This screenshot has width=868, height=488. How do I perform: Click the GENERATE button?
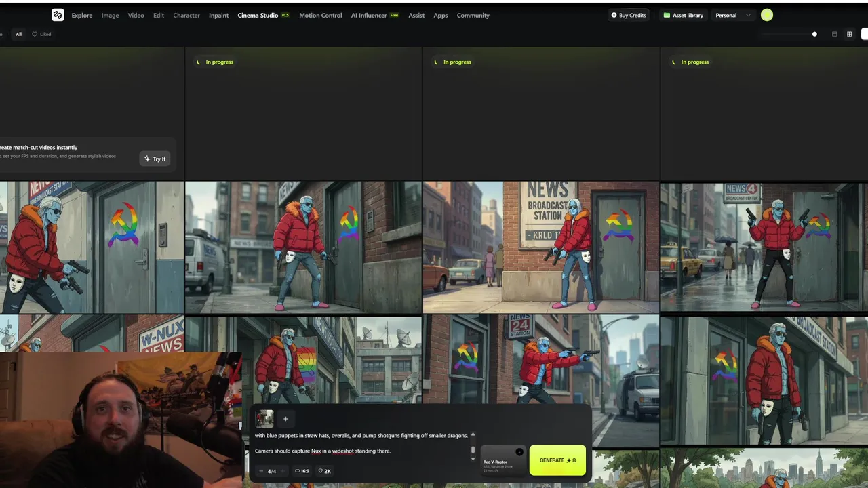(557, 460)
